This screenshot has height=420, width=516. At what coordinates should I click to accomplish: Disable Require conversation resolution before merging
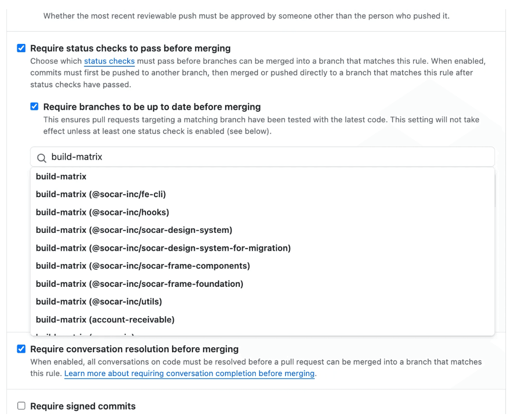click(21, 349)
